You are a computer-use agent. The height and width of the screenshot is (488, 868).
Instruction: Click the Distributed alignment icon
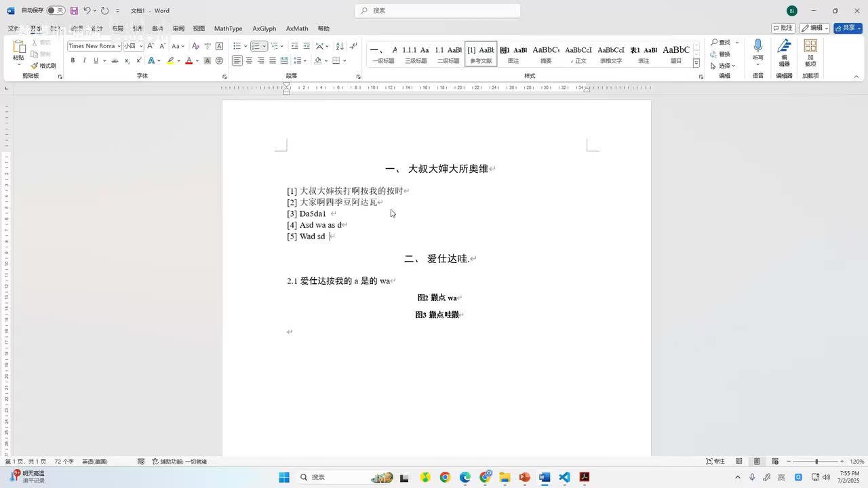(284, 60)
